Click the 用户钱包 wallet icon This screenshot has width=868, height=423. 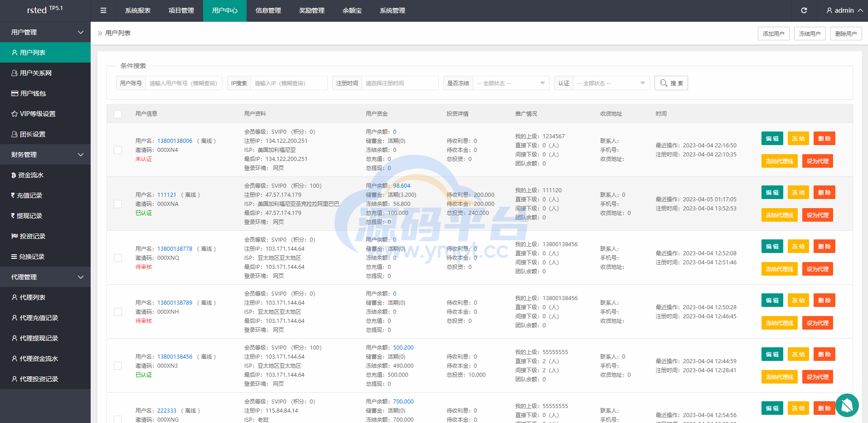point(15,93)
